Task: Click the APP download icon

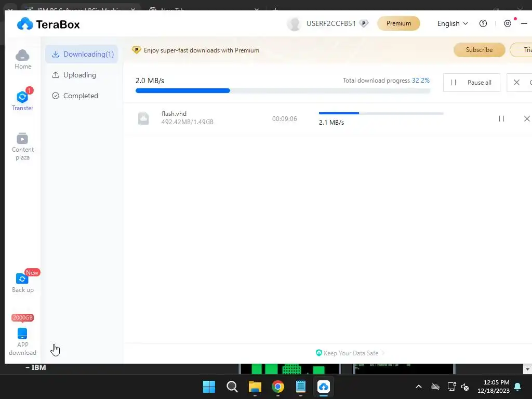Action: [22, 334]
